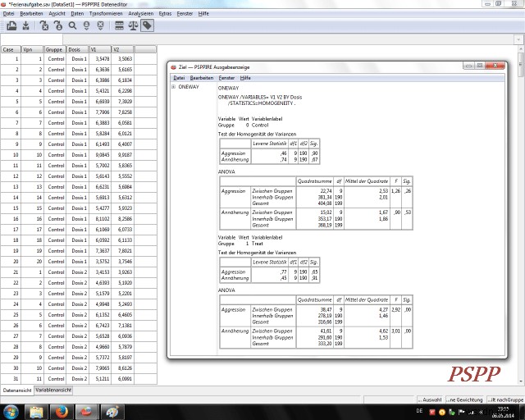This screenshot has width=525, height=420.
Task: Click Auswahl filter status area
Action: pyautogui.click(x=431, y=399)
